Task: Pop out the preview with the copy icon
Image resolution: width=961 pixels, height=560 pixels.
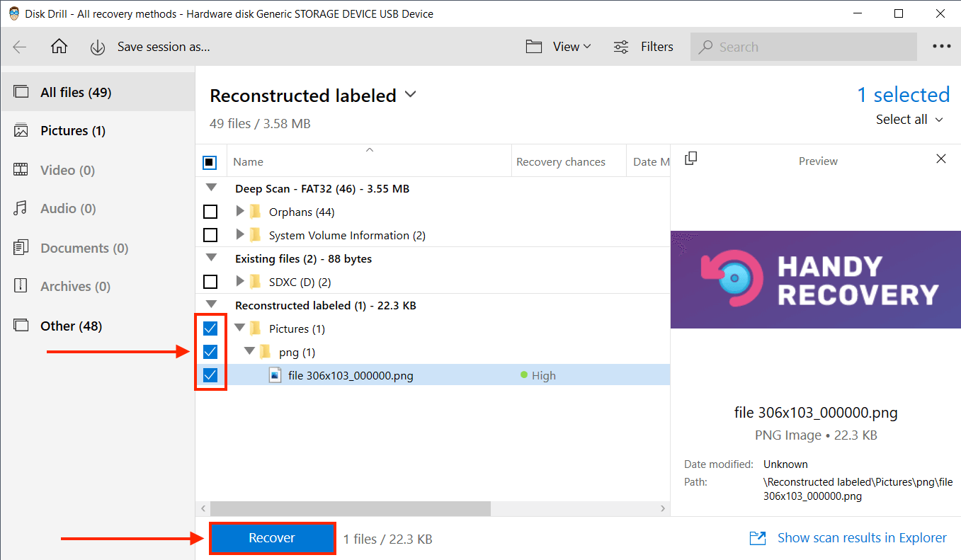Action: 691,159
